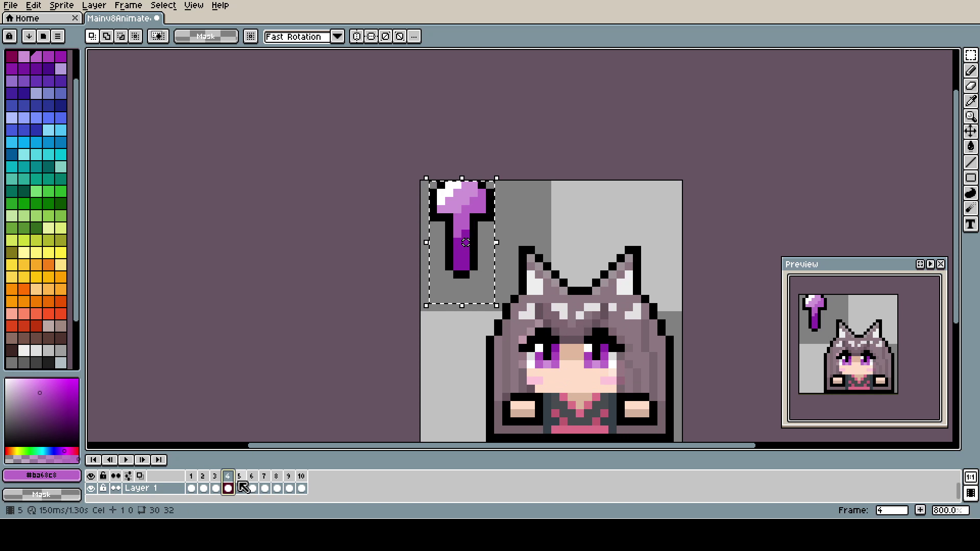Click the Move tool icon

pyautogui.click(x=970, y=132)
